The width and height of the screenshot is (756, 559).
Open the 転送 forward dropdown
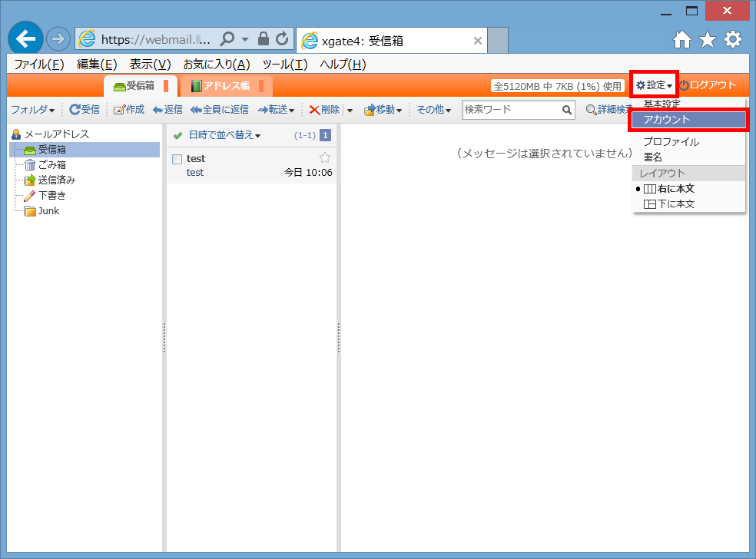point(277,110)
